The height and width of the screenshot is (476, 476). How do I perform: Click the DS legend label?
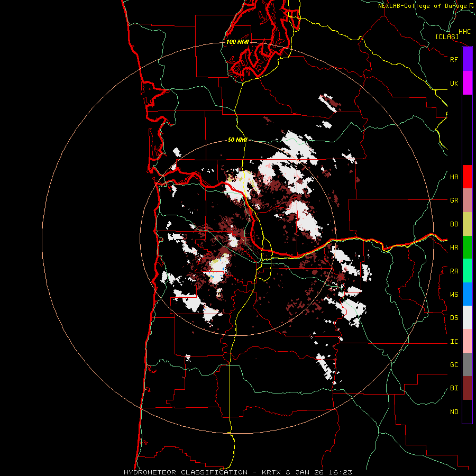pyautogui.click(x=454, y=318)
